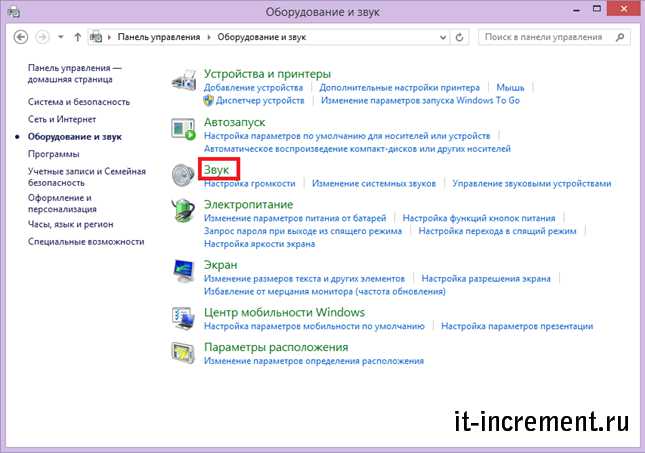
Task: Go up one level with Up arrow
Action: (x=78, y=37)
